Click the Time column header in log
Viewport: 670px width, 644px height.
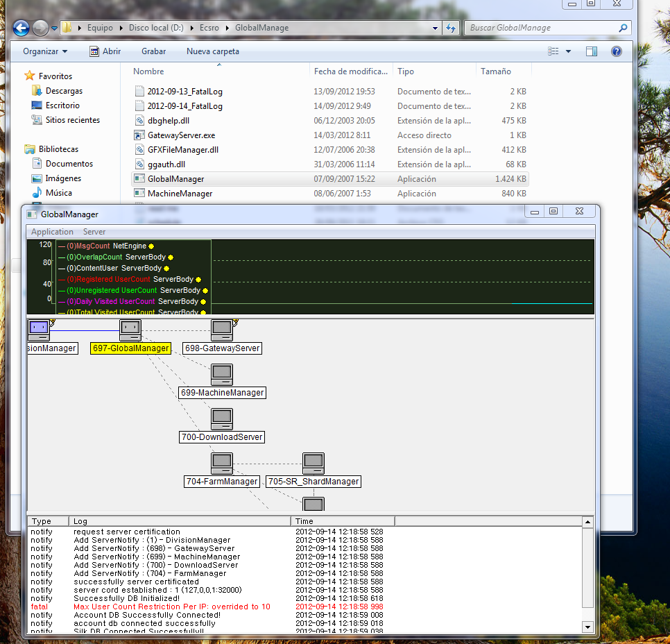pos(343,521)
